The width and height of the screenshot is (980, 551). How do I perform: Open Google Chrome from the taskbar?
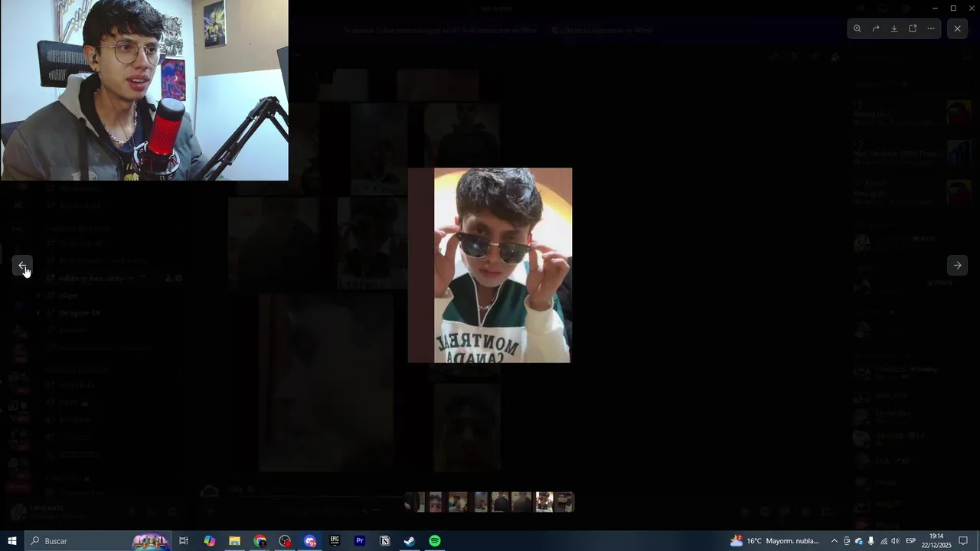point(260,541)
